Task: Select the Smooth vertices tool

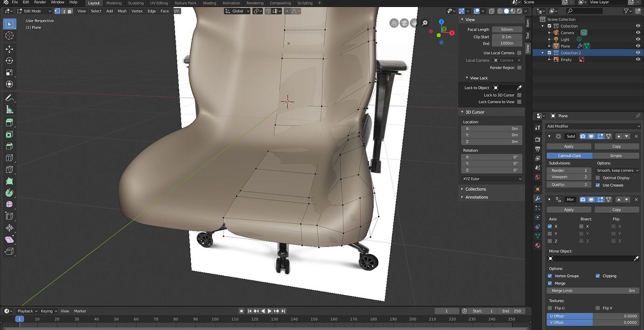Action: (9, 204)
